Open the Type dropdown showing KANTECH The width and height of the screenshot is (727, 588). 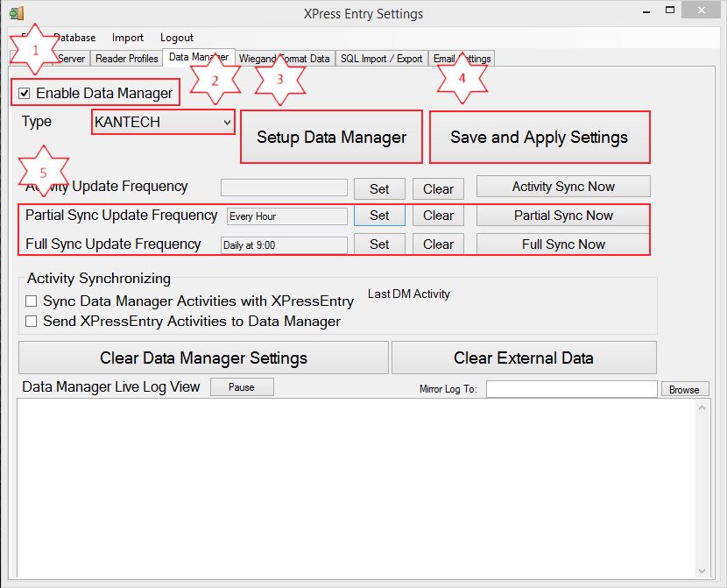[x=163, y=122]
